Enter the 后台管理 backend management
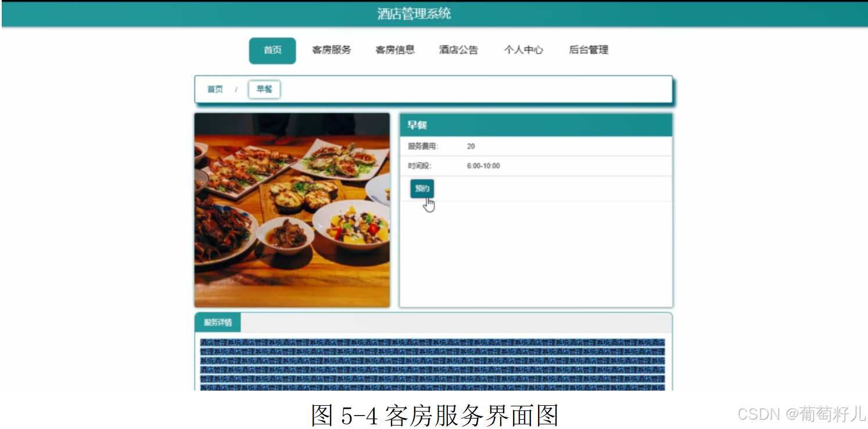868x429 pixels. pyautogui.click(x=588, y=50)
